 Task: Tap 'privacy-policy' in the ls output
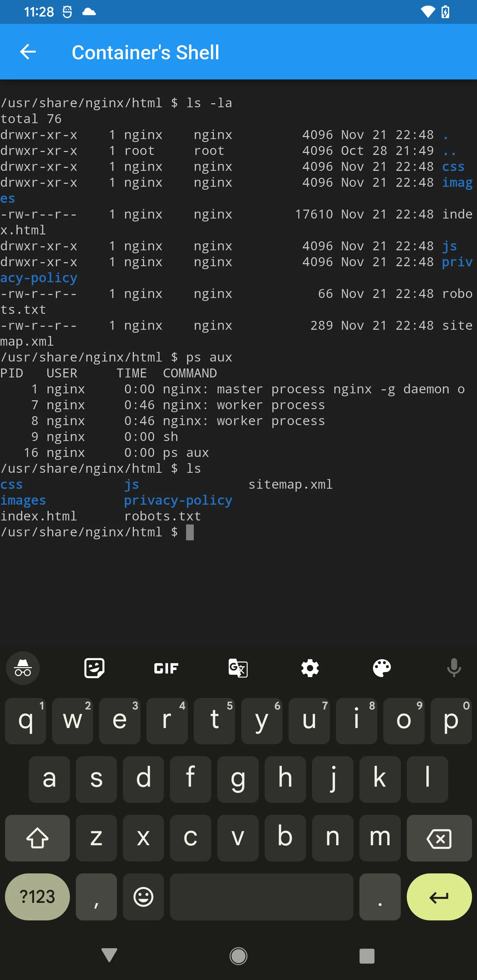tap(178, 500)
